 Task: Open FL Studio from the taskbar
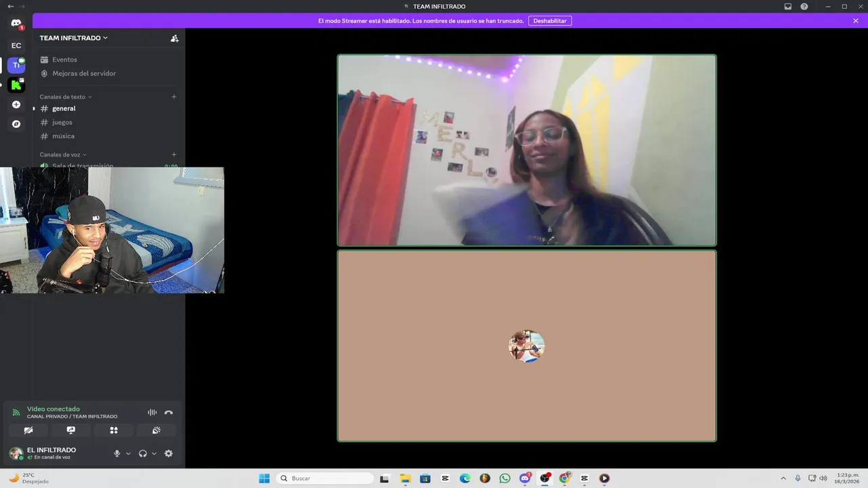[485, 479]
